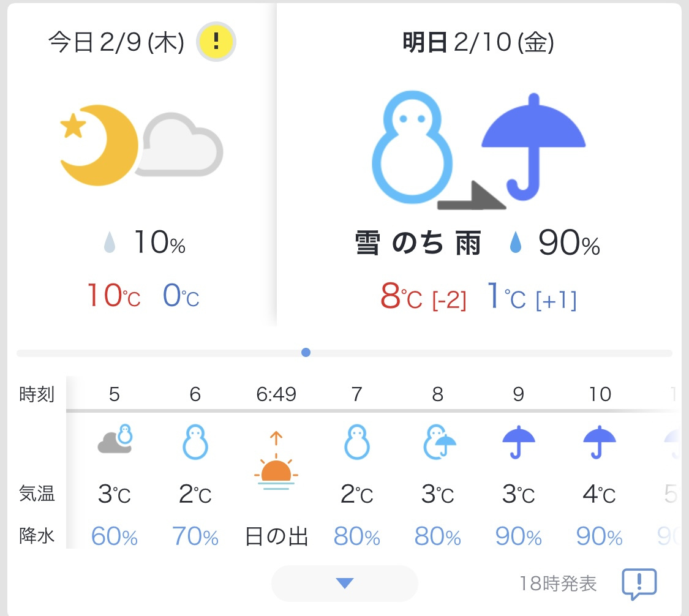Click the moon and cloud weather icon
The image size is (689, 616).
coord(141,145)
